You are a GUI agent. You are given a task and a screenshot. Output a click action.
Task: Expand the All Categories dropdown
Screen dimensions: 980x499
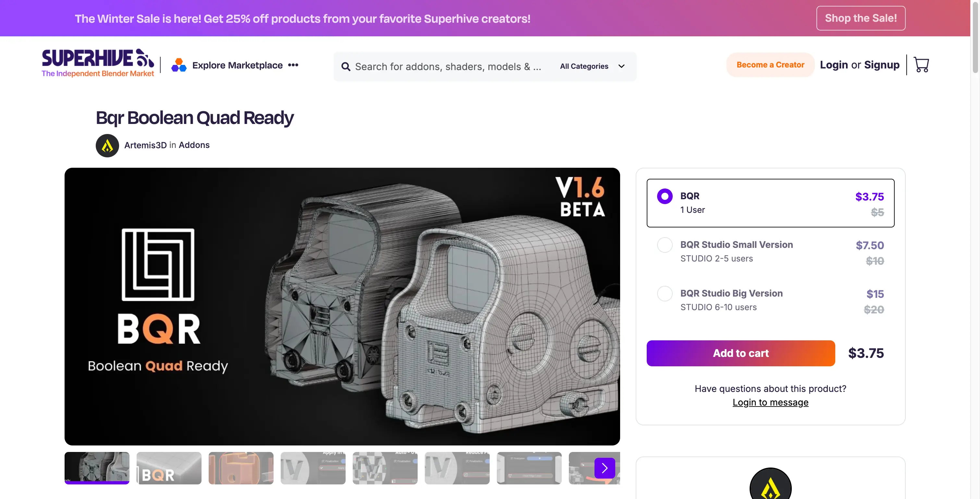pos(592,67)
